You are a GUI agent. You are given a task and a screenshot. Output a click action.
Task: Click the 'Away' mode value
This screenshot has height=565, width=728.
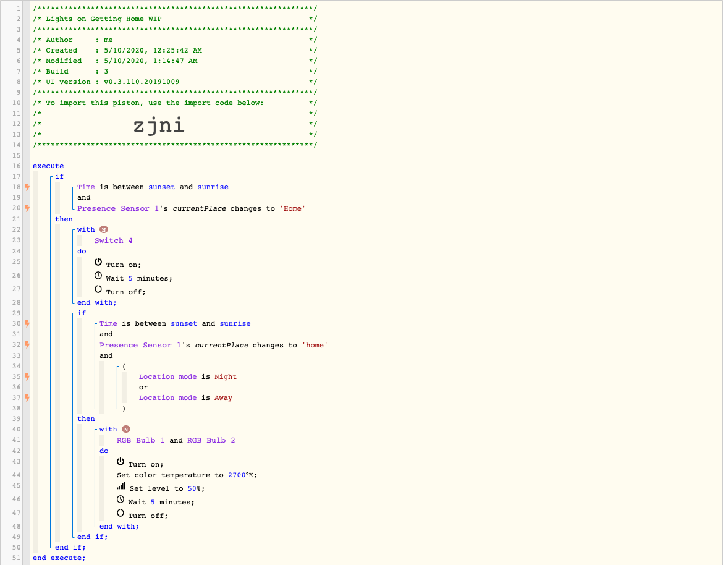(223, 398)
